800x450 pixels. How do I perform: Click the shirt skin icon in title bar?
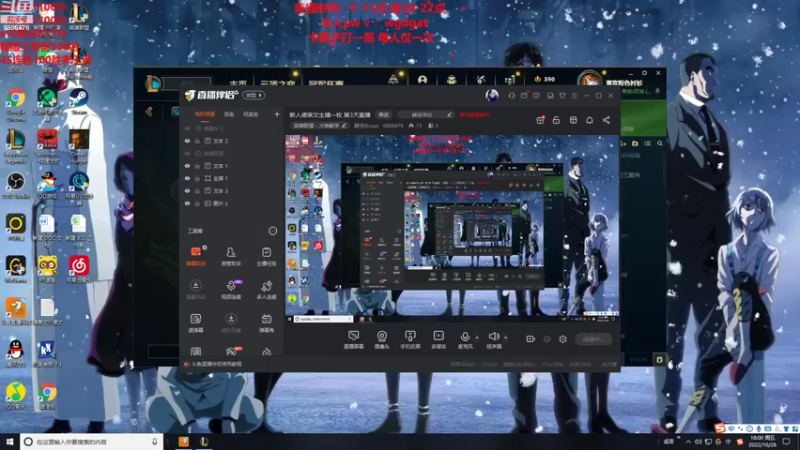562,95
